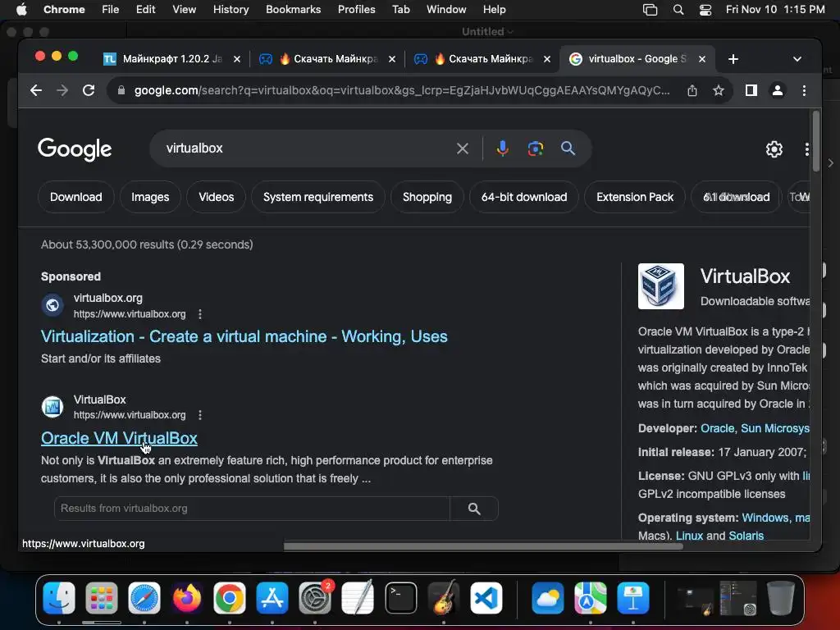This screenshot has height=630, width=840.
Task: Expand the tab search dropdown arrow
Action: [x=797, y=59]
